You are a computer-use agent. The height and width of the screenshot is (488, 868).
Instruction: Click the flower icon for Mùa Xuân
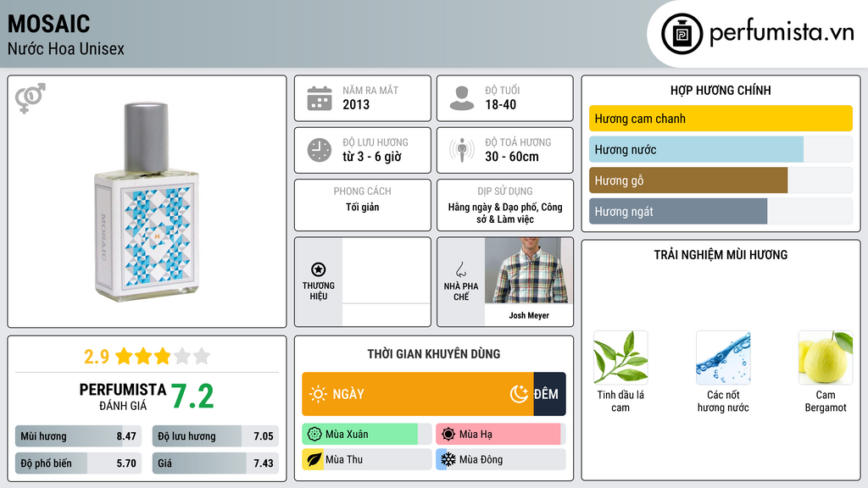[314, 435]
